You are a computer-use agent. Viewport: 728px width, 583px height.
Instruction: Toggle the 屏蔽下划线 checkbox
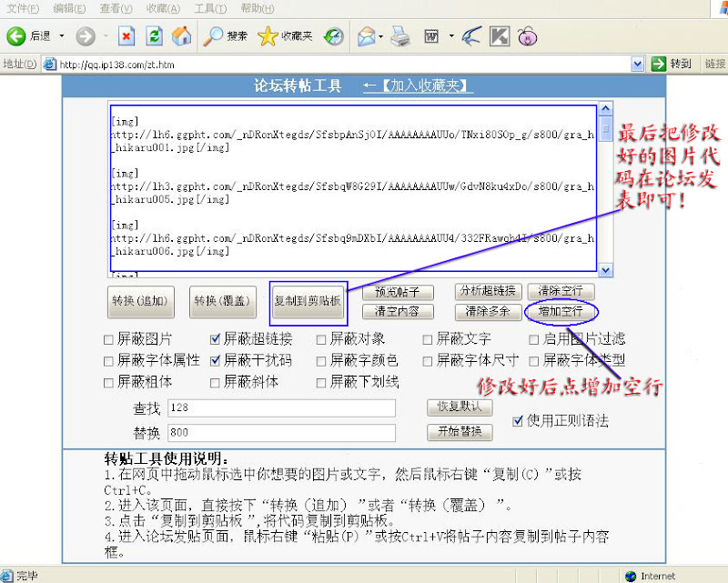click(321, 383)
